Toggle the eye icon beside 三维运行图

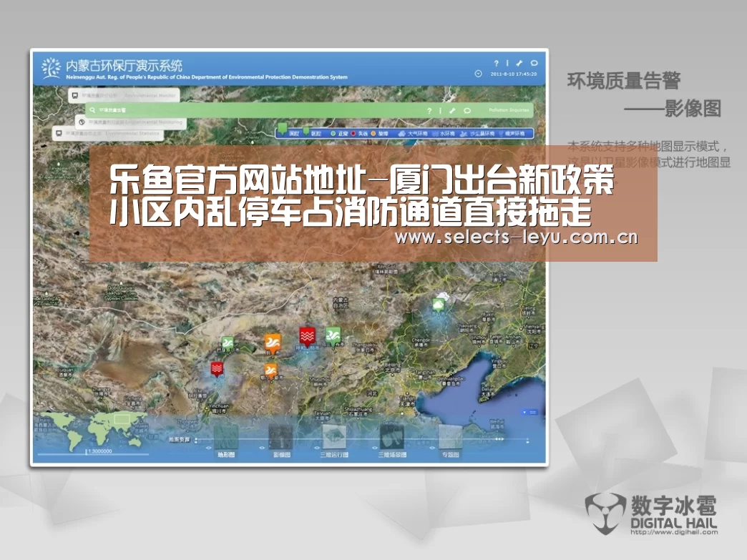click(x=317, y=448)
